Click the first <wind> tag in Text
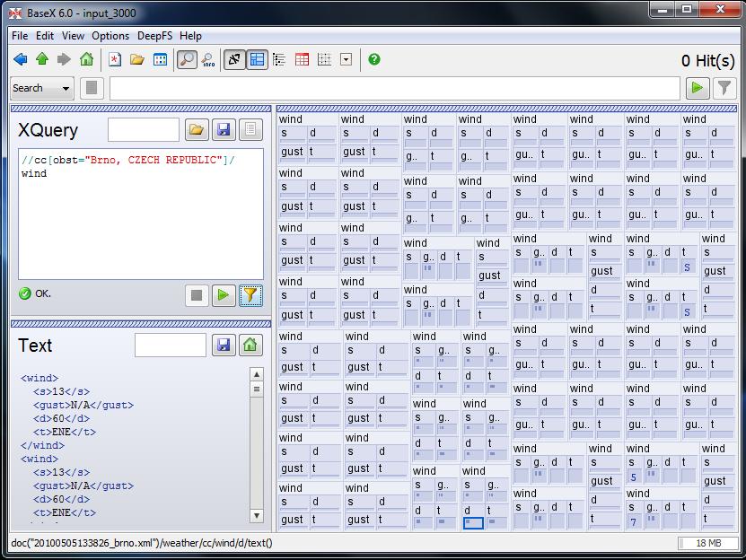 tap(39, 378)
